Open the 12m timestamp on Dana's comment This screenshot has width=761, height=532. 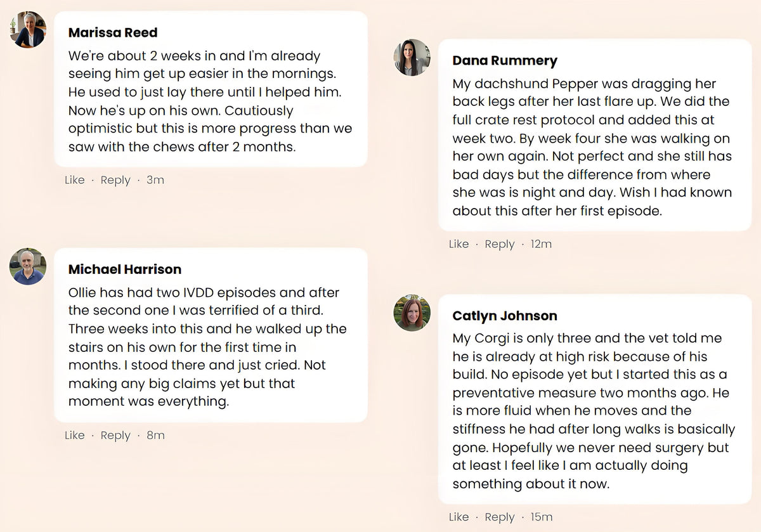(541, 244)
